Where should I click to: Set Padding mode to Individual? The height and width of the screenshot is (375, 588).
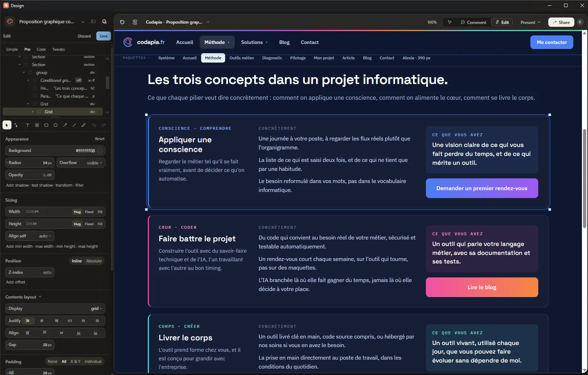(x=93, y=361)
